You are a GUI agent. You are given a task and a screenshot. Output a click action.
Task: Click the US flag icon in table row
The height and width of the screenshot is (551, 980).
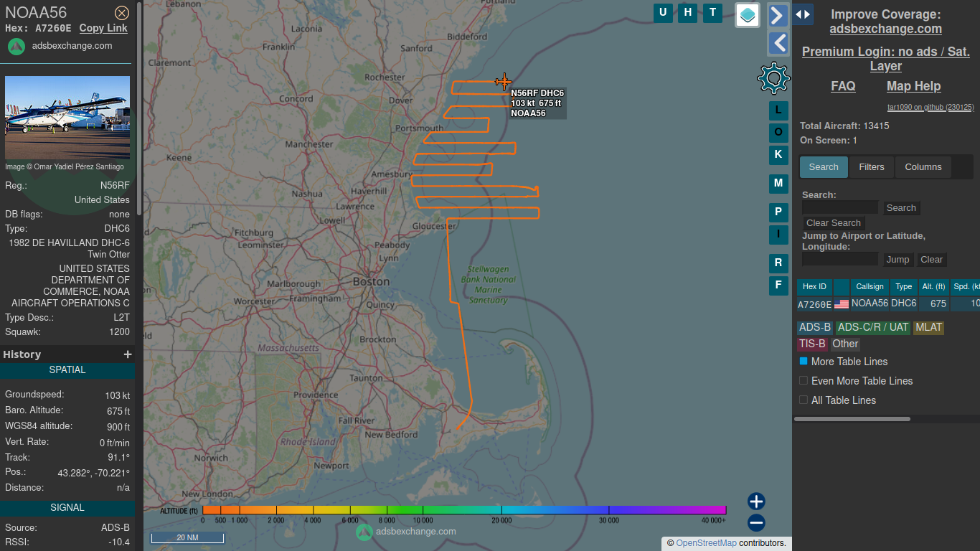point(842,304)
